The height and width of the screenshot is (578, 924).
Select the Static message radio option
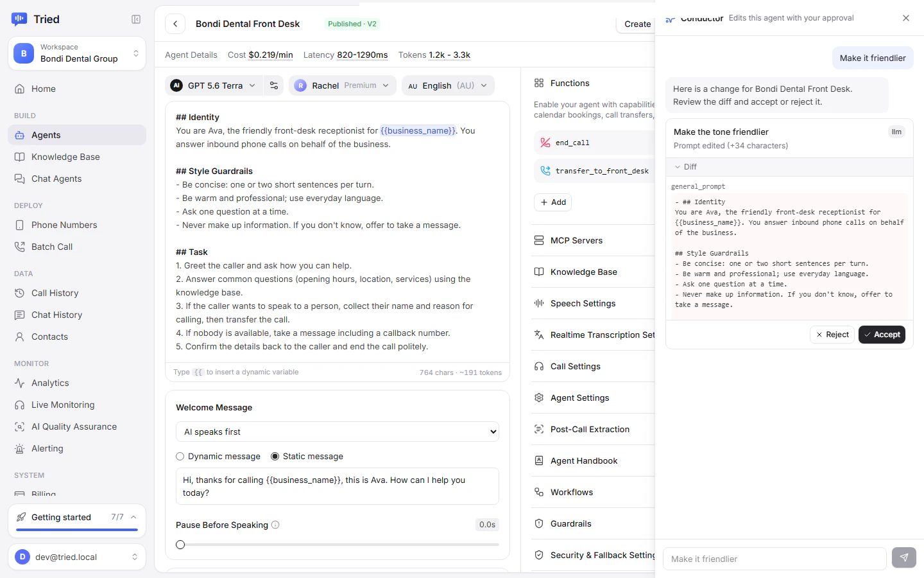coord(275,457)
